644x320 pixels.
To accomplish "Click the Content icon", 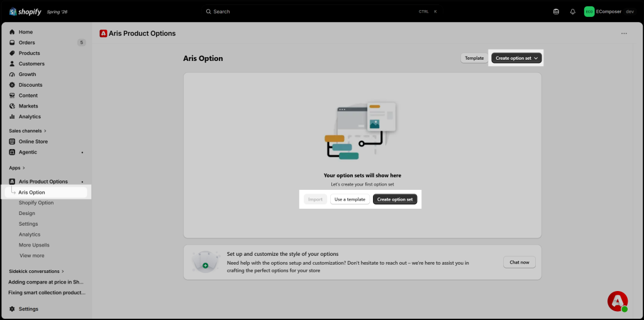I will [13, 96].
